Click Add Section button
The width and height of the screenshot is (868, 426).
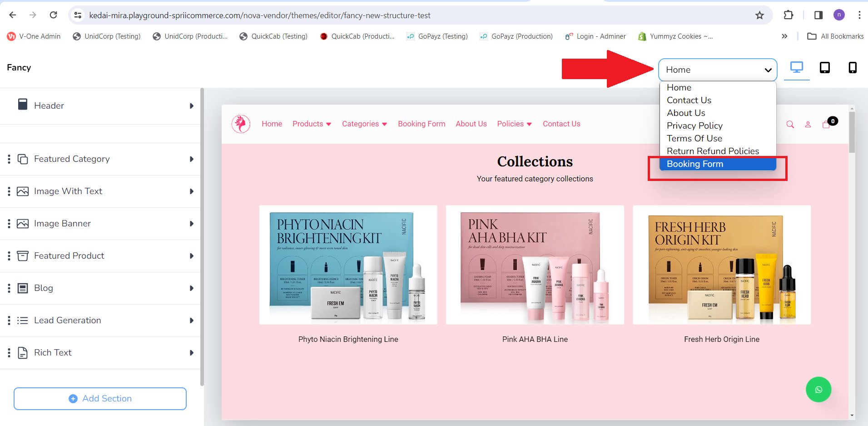[100, 399]
